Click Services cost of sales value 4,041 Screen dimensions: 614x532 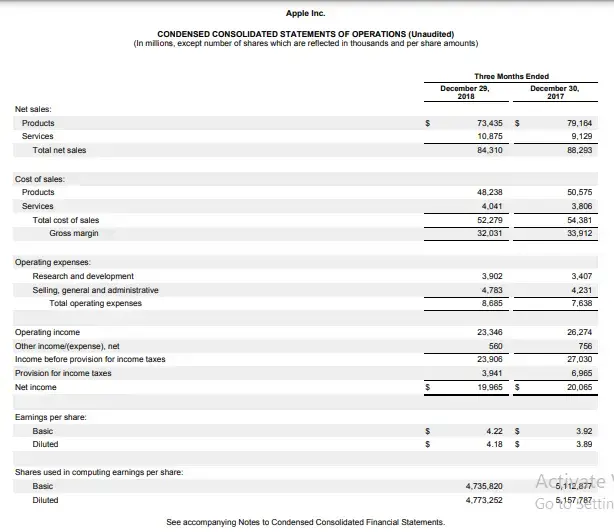click(492, 206)
